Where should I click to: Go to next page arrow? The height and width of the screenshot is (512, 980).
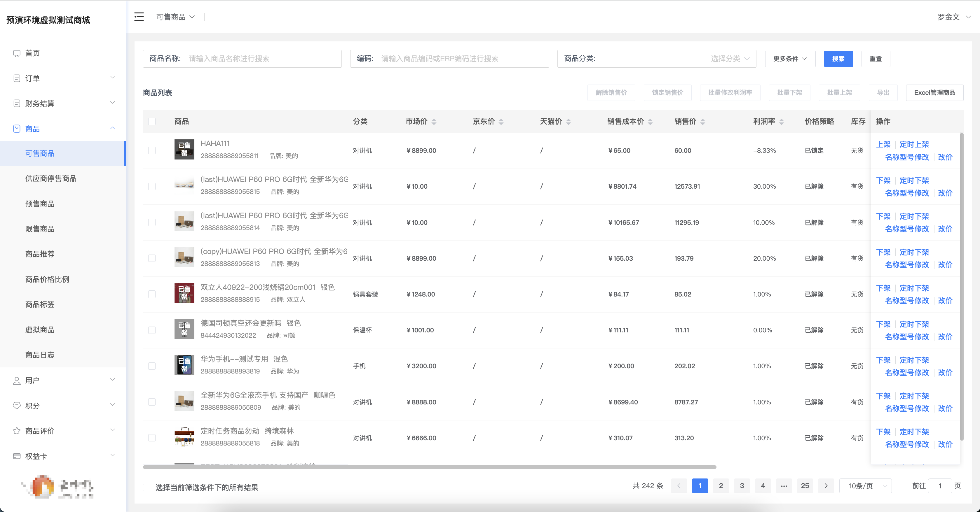point(826,486)
